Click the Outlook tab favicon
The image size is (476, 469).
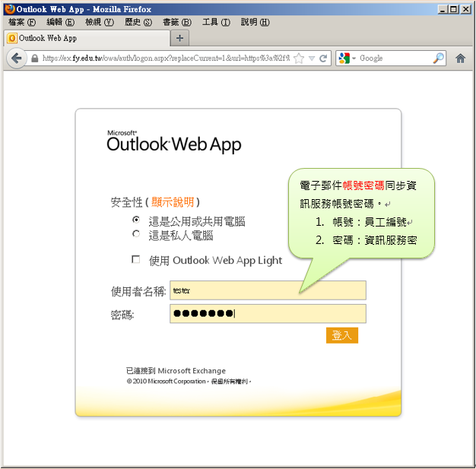[12, 38]
